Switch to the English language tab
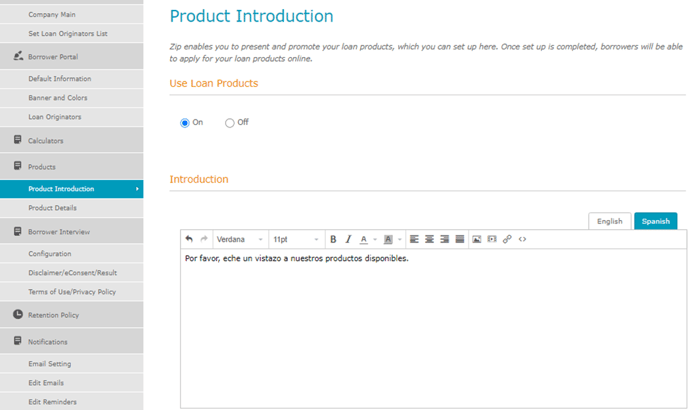Screen dimensions: 688x410 [609, 221]
